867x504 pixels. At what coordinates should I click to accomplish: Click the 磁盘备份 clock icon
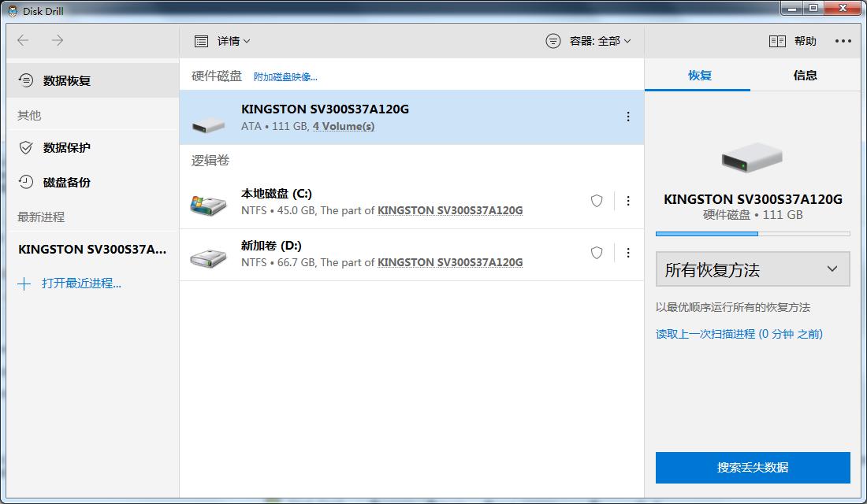point(25,182)
